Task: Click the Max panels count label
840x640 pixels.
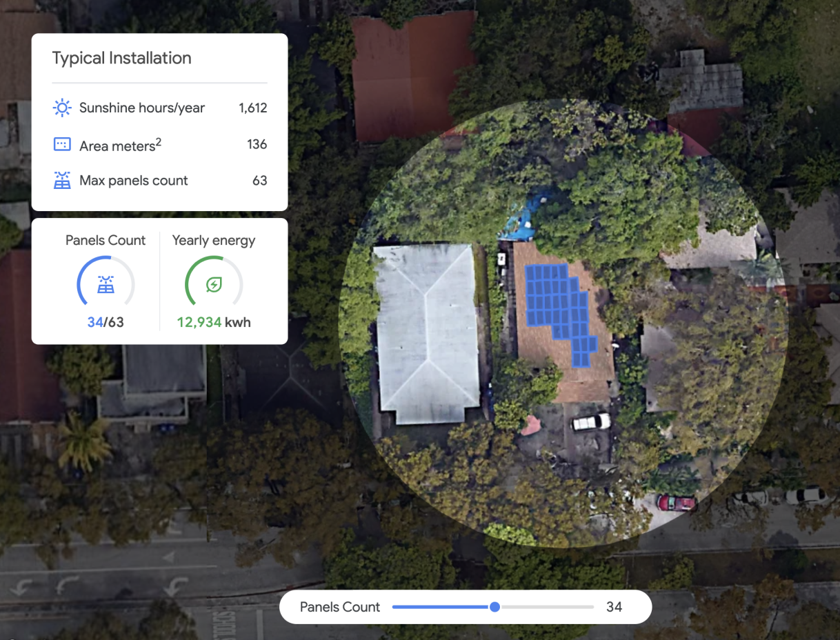Action: pos(134,181)
